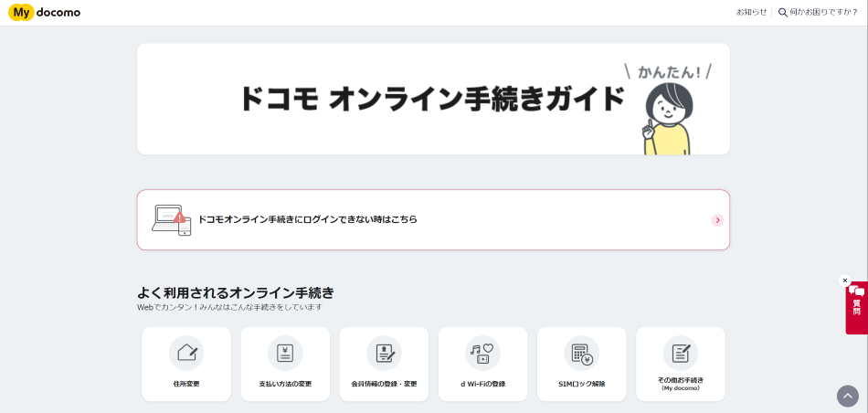Click the かんたん! character illustration
868x413 pixels.
point(668,109)
